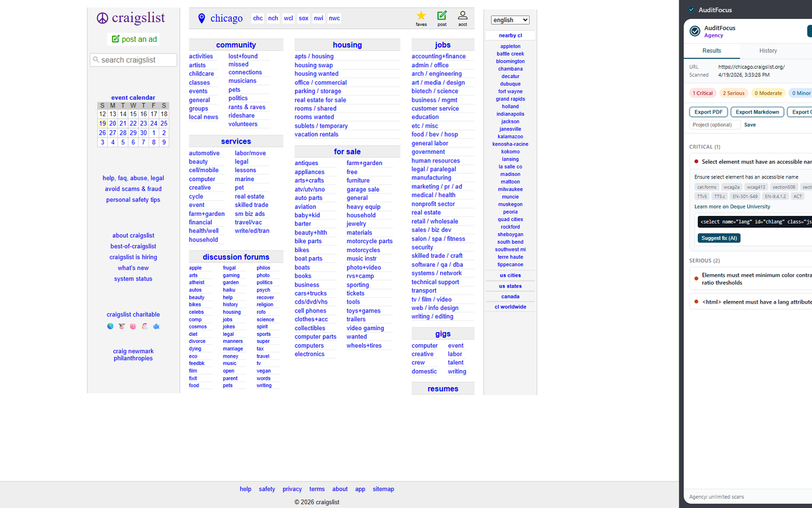Open the faves star icon

click(x=421, y=16)
